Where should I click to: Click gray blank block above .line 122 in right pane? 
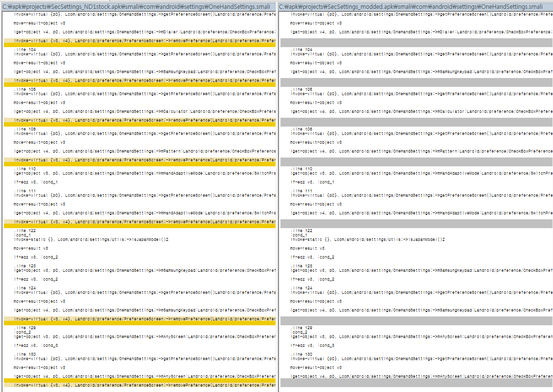416,224
